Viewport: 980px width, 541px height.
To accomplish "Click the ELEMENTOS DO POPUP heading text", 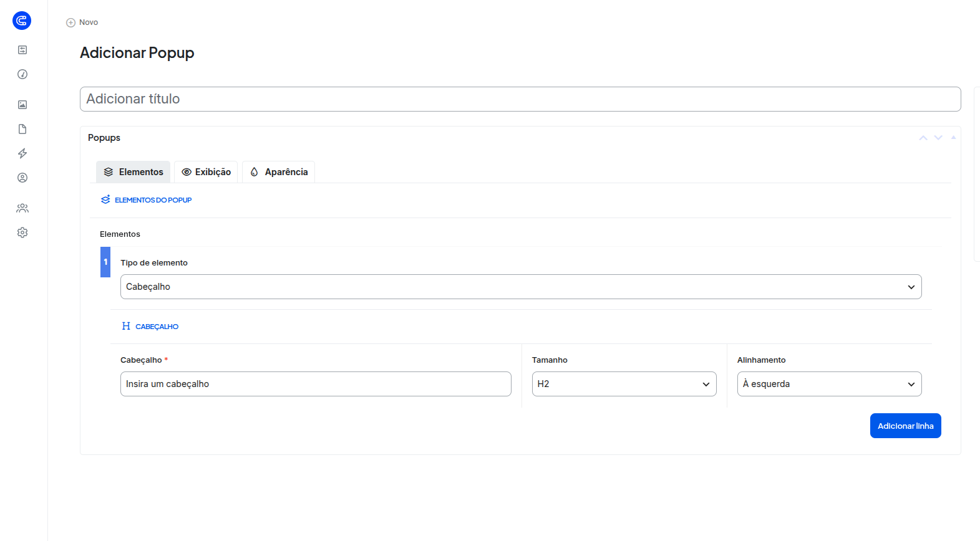I will (x=153, y=200).
